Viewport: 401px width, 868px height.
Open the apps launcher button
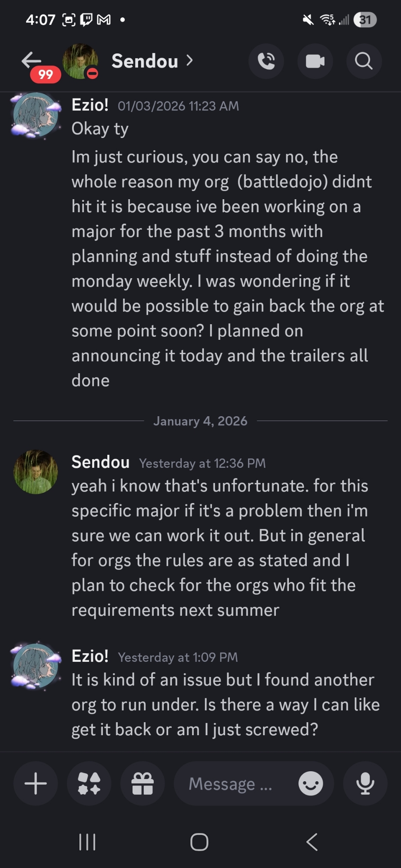tap(89, 784)
